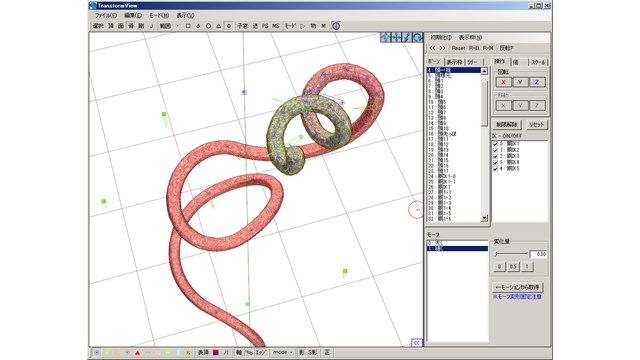This screenshot has height=360, width=640.
Task: Click the bone list scroll-down arrow
Action: [x=484, y=218]
